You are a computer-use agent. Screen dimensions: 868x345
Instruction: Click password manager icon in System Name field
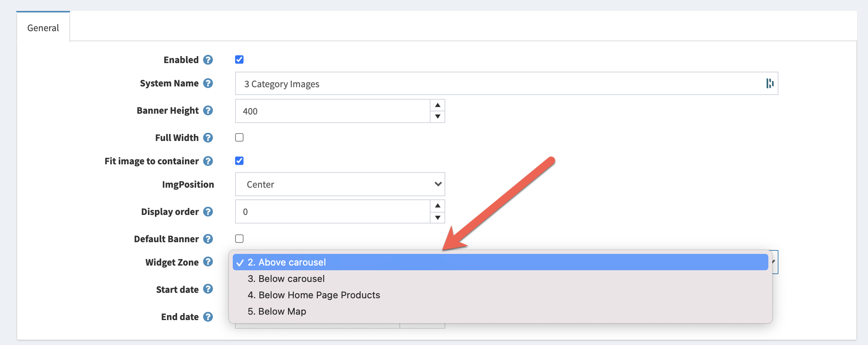tap(770, 83)
